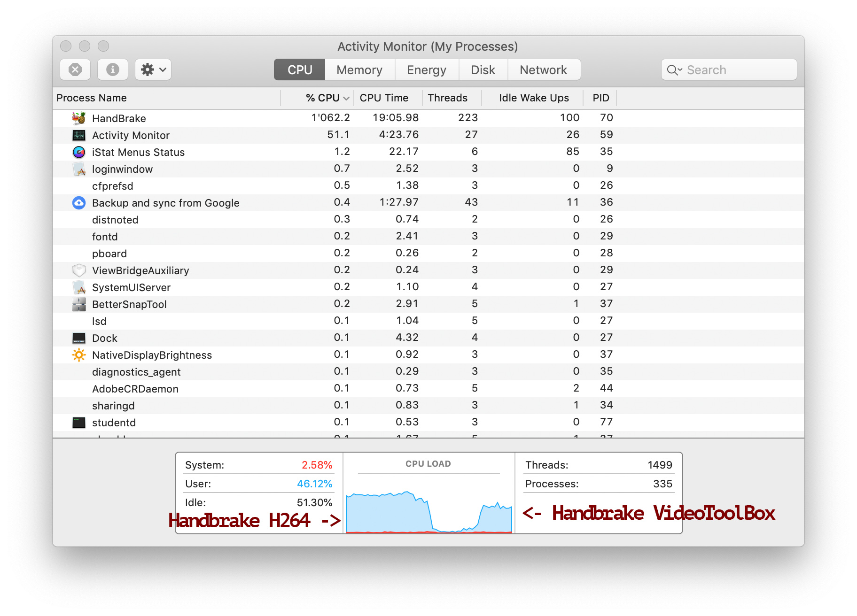Click the window title Activity Monitor (My Processes)
Viewport: 857px width, 616px height.
(428, 46)
